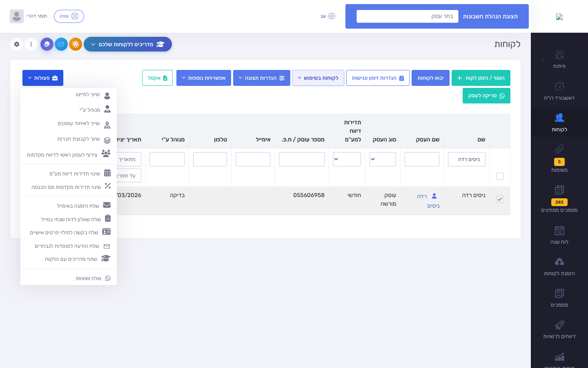Click the הגדרת זימון פגישות button
Image resolution: width=588 pixels, height=368 pixels.
tap(378, 78)
